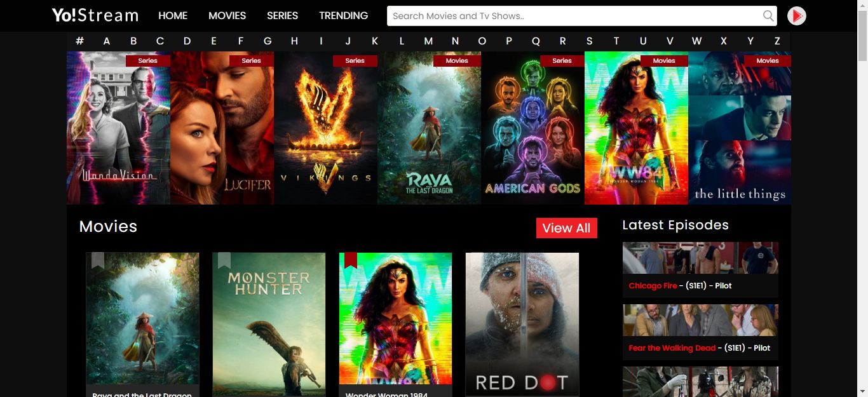Open the Vikings banner poster
The image size is (868, 397).
coord(325,128)
